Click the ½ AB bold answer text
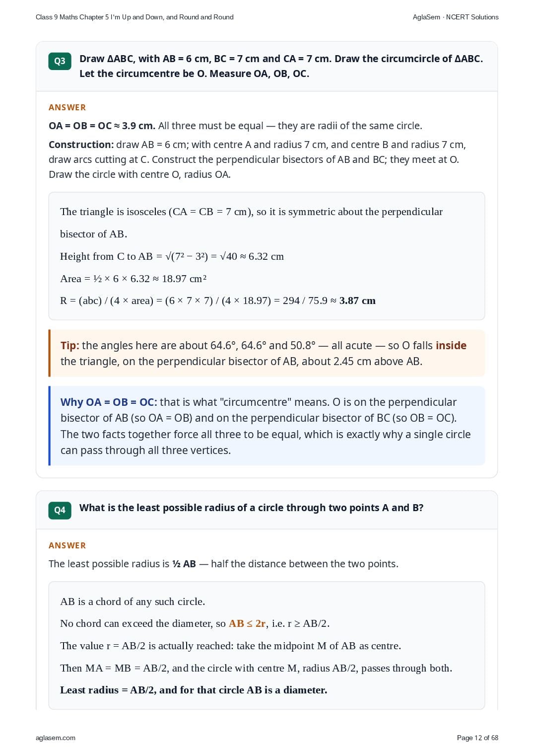Viewport: 534px width, 756px height. point(184,564)
